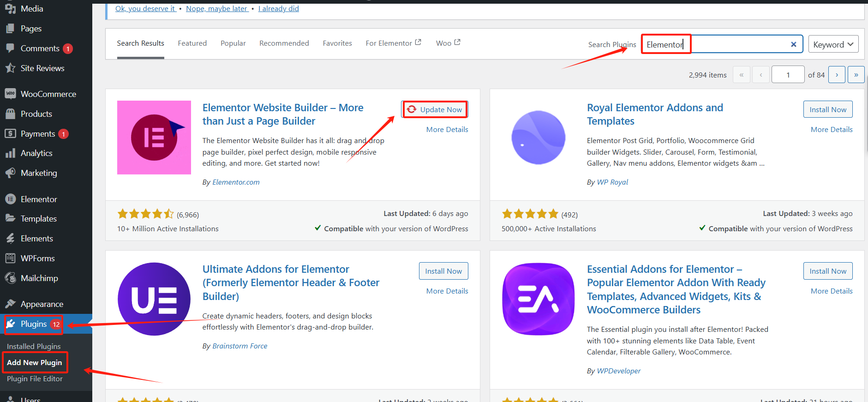
Task: Click the WooCommerce logo icon
Action: [x=10, y=94]
